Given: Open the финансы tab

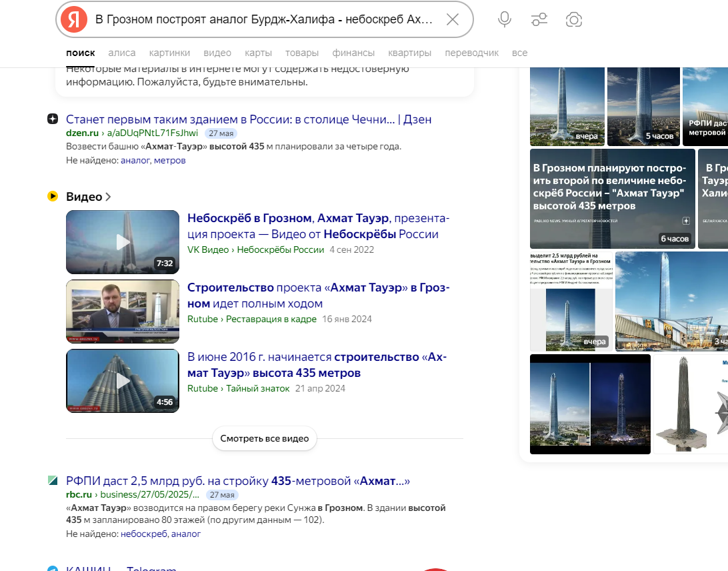Looking at the screenshot, I should pos(353,53).
